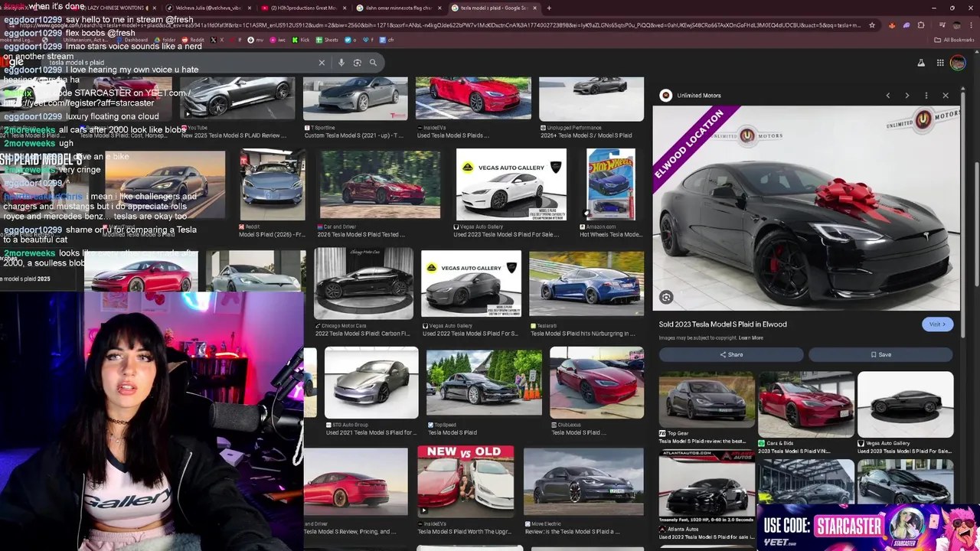The image size is (980, 551).
Task: Open browser extensions puzzle icon
Action: tap(921, 25)
